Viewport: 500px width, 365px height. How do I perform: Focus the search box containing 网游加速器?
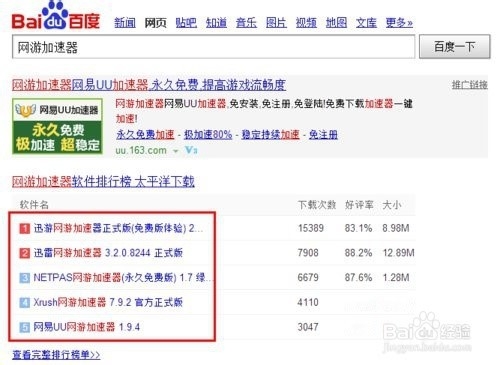[x=214, y=47]
